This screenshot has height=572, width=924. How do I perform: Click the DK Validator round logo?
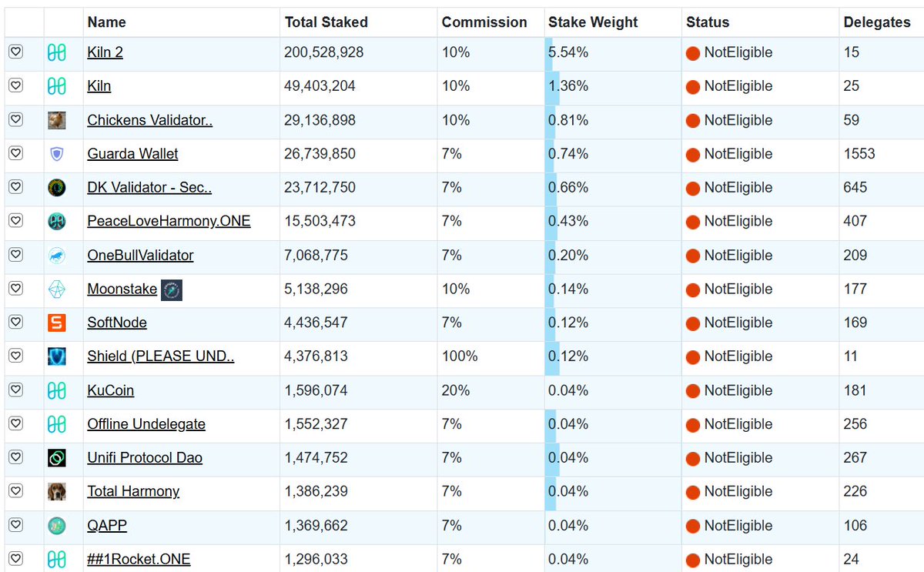coord(56,187)
